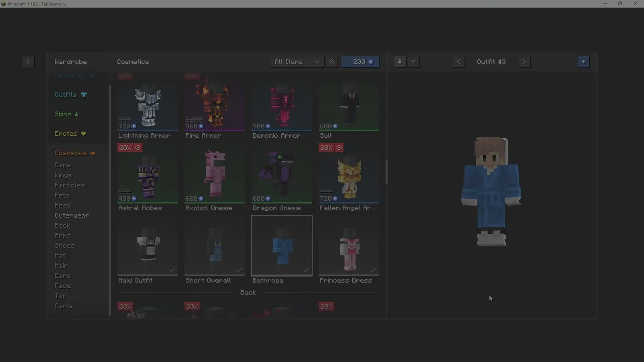This screenshot has height=362, width=644.
Task: Open the All Items filter dropdown
Action: click(297, 62)
